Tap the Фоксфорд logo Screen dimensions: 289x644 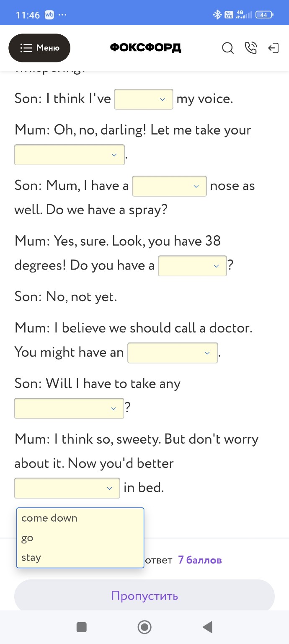coord(145,48)
